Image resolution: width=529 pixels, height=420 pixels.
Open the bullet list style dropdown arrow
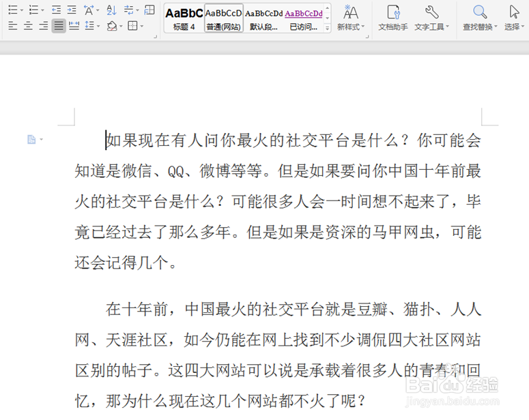pos(22,10)
